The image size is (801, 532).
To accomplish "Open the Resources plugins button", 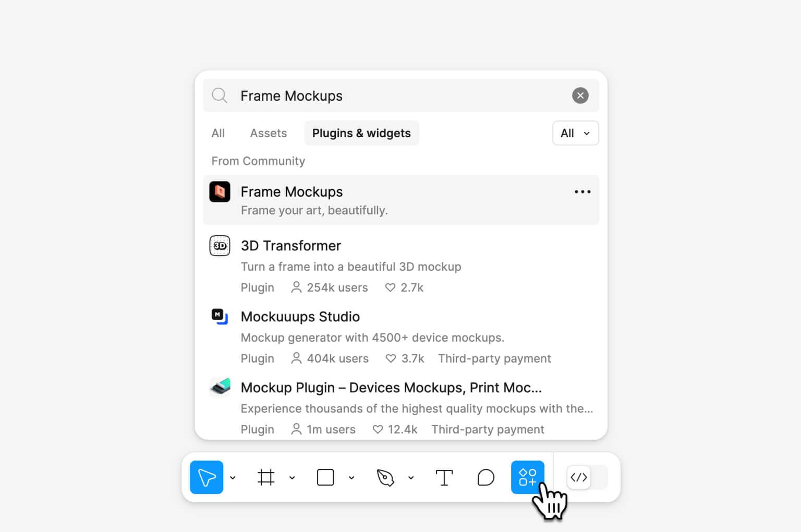I will point(528,477).
